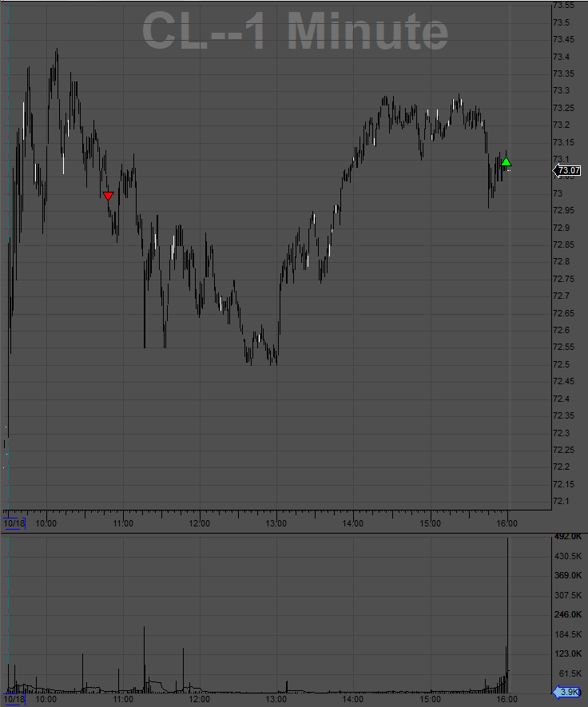Click the 73.15 price axis label
This screenshot has width=588, height=707.
[x=564, y=142]
